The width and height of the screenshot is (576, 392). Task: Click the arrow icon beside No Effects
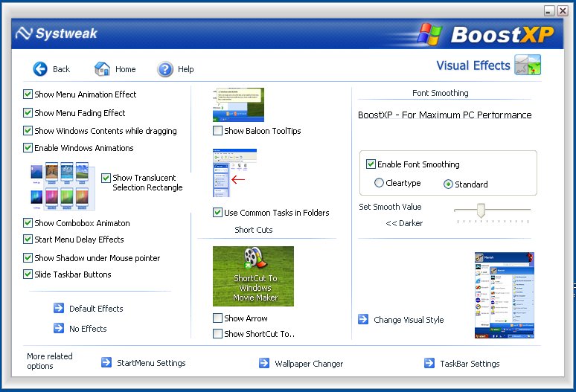click(x=59, y=328)
